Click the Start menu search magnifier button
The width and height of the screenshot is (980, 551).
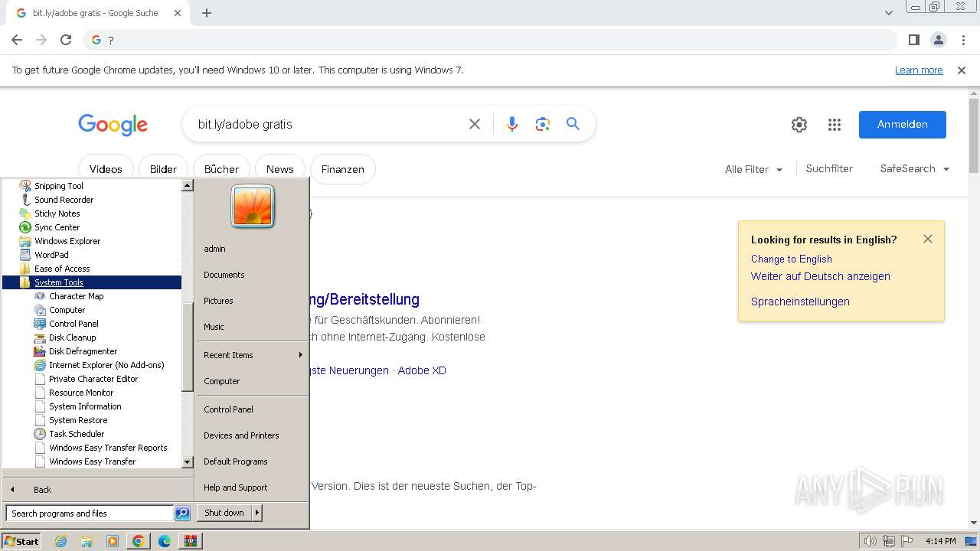point(182,514)
